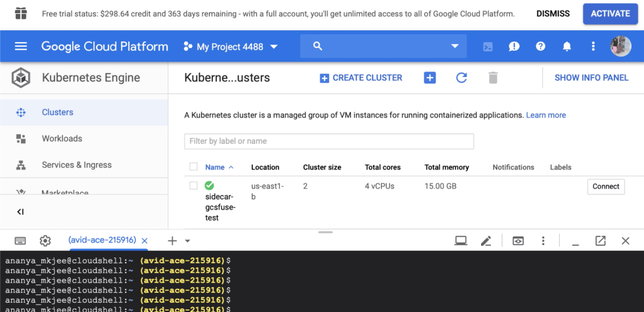Click the Total cores column header
This screenshot has width=644, height=312.
[382, 167]
